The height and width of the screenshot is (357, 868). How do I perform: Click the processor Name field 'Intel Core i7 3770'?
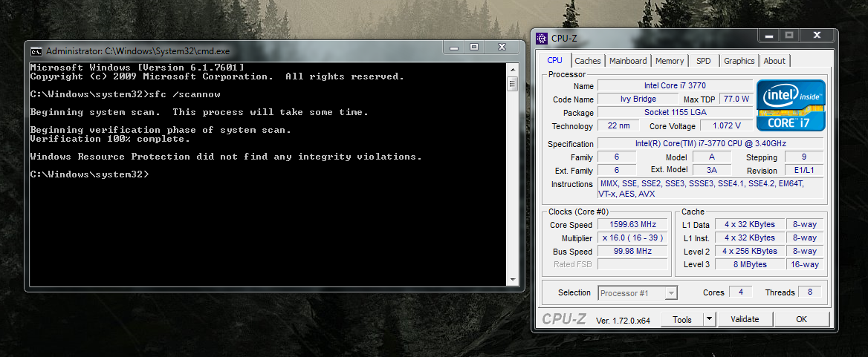pyautogui.click(x=675, y=85)
